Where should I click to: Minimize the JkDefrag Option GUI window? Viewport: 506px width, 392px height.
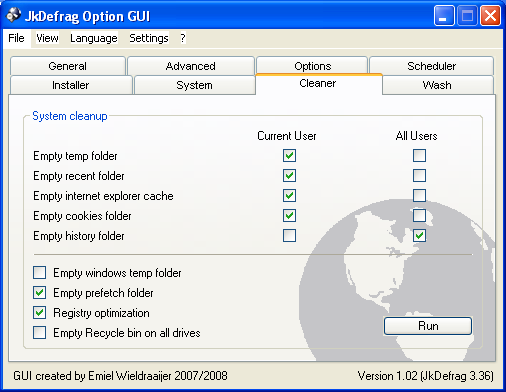(444, 16)
